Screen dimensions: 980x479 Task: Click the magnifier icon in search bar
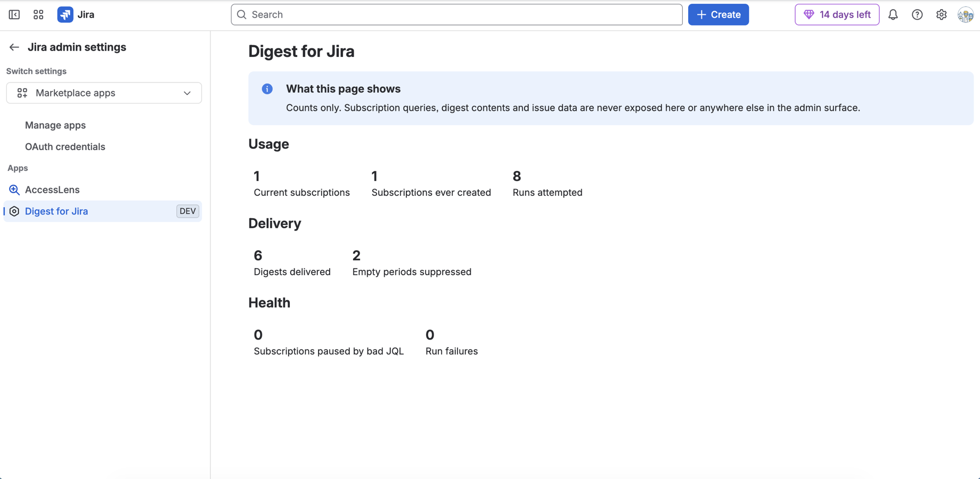pos(242,14)
